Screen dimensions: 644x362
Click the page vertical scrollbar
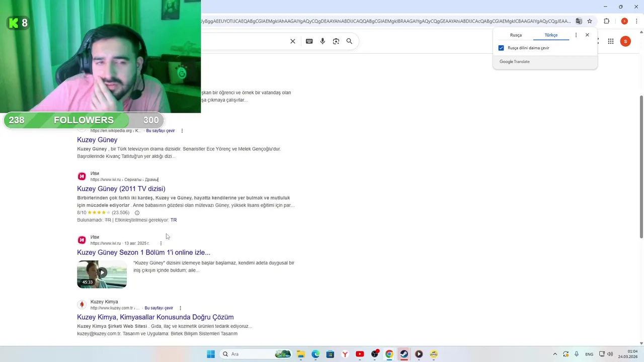[x=641, y=166]
